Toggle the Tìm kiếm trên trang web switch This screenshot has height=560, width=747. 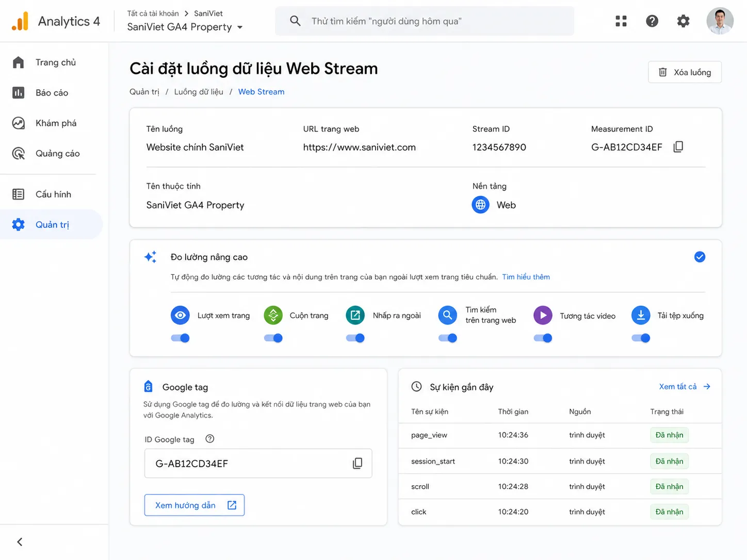(x=447, y=338)
